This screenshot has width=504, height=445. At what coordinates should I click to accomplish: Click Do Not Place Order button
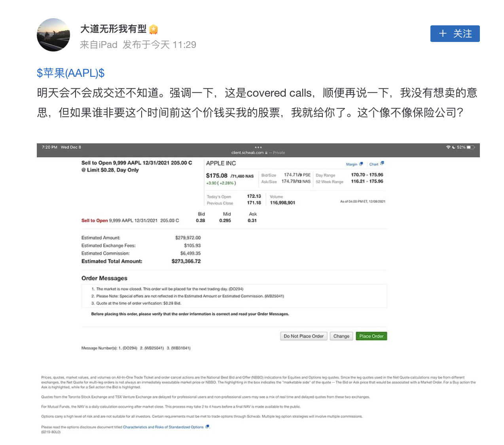(303, 336)
